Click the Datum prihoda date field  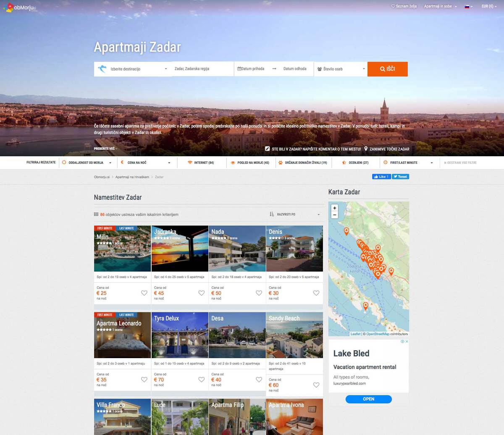tap(252, 69)
